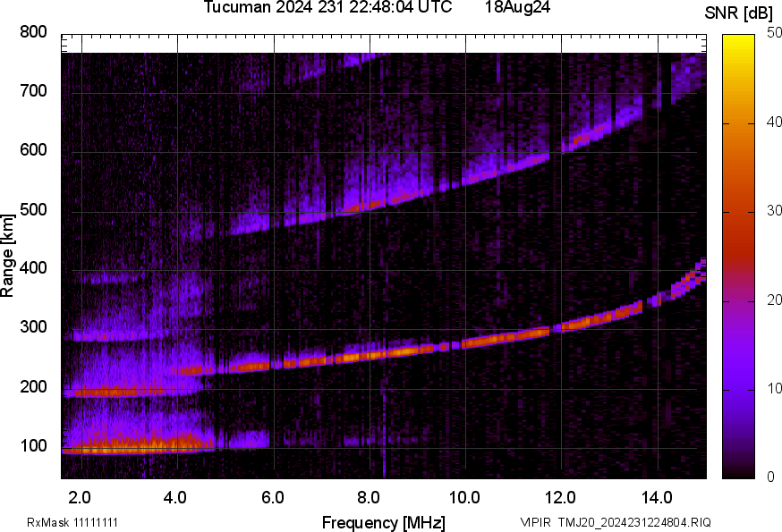Click the colorbar tick label '10'

[x=774, y=388]
